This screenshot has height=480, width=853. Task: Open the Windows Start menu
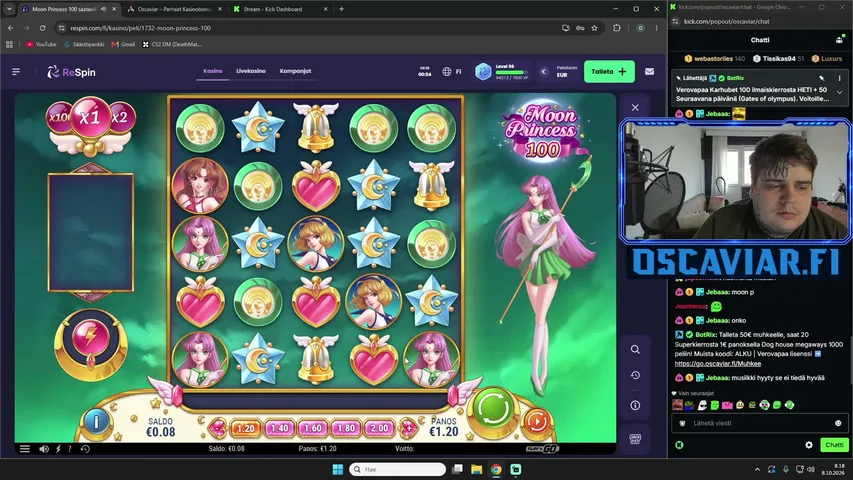pyautogui.click(x=337, y=469)
